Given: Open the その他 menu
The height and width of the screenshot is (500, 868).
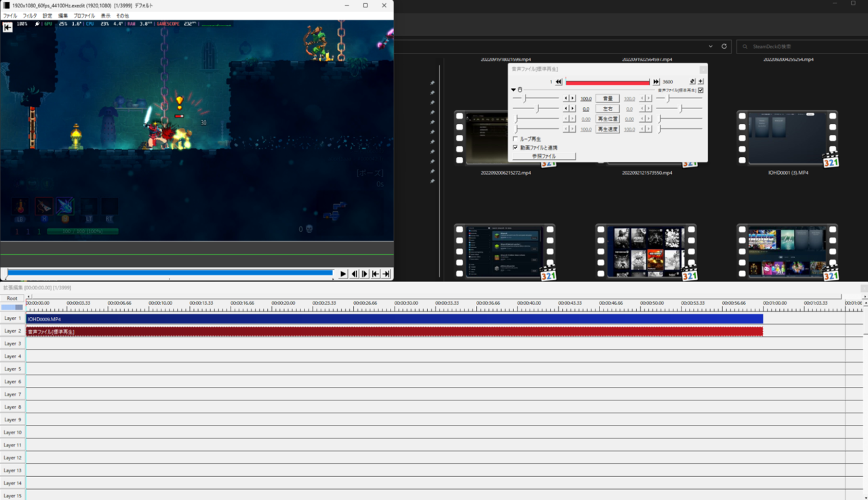Looking at the screenshot, I should (123, 16).
